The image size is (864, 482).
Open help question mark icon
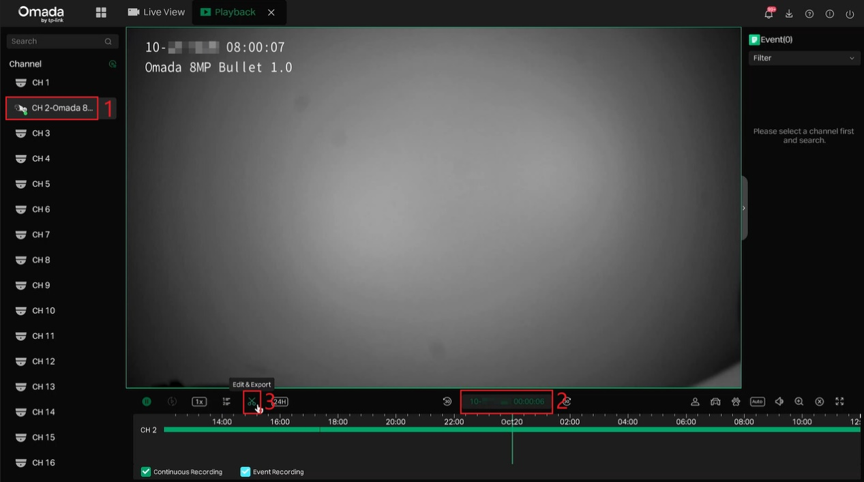809,14
